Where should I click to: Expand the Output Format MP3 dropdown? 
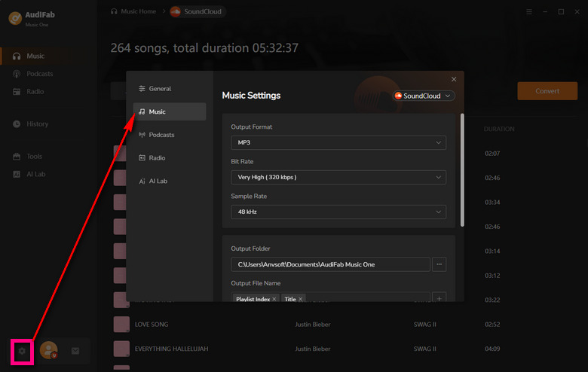(x=338, y=143)
